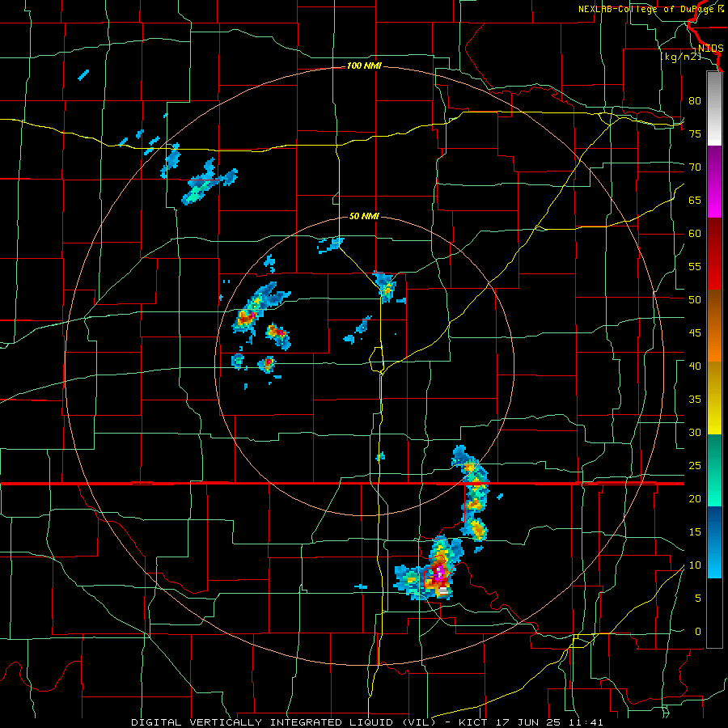
Task: Click scale value "20"
Action: click(x=695, y=498)
